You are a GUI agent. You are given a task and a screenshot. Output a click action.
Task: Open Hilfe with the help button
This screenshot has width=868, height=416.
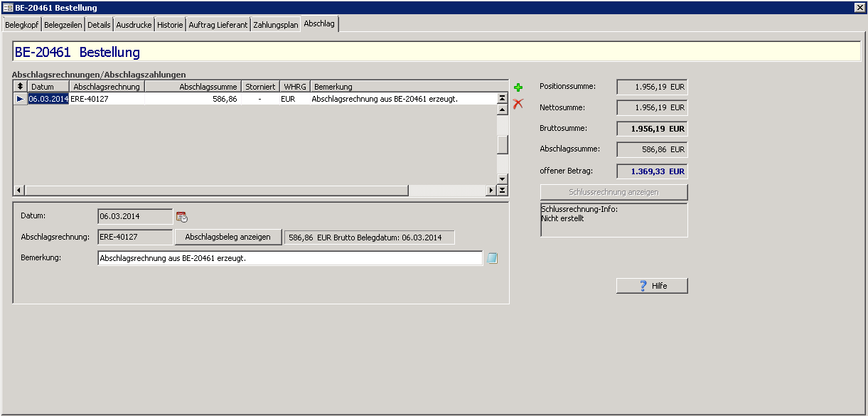coord(652,286)
